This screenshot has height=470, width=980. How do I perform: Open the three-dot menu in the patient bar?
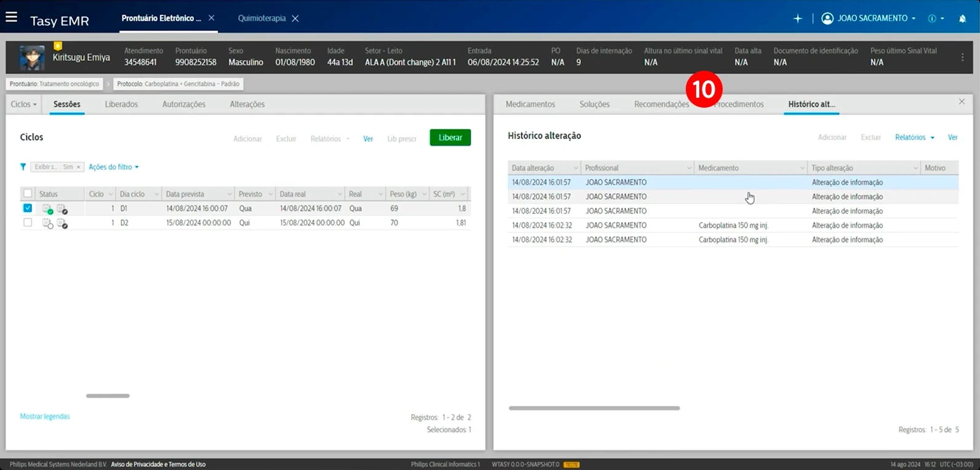coord(962,57)
